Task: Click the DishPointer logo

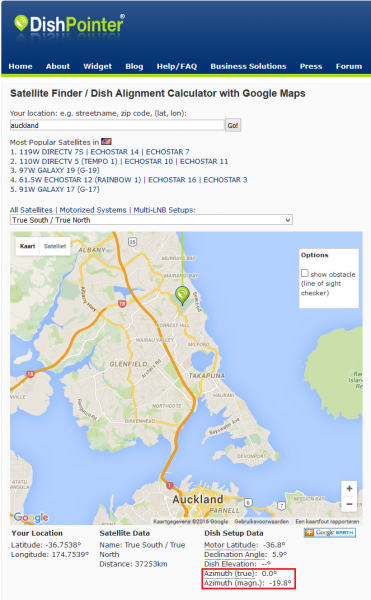Action: pyautogui.click(x=69, y=24)
